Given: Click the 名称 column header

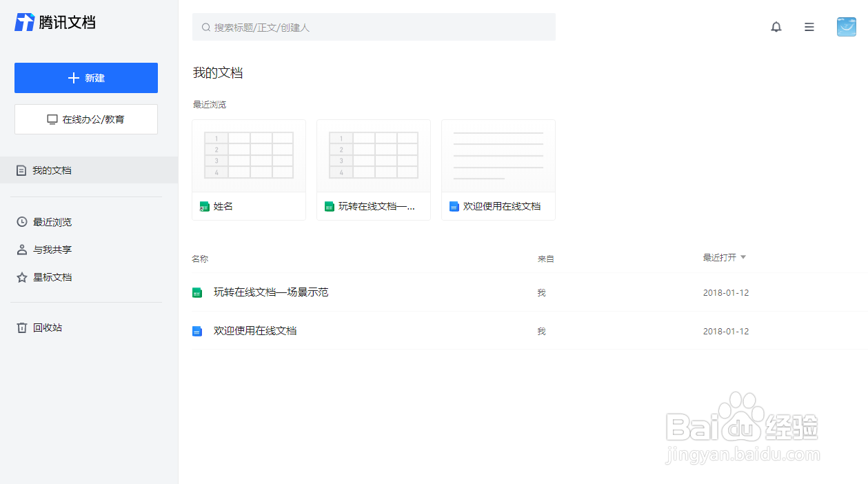Looking at the screenshot, I should pos(200,259).
